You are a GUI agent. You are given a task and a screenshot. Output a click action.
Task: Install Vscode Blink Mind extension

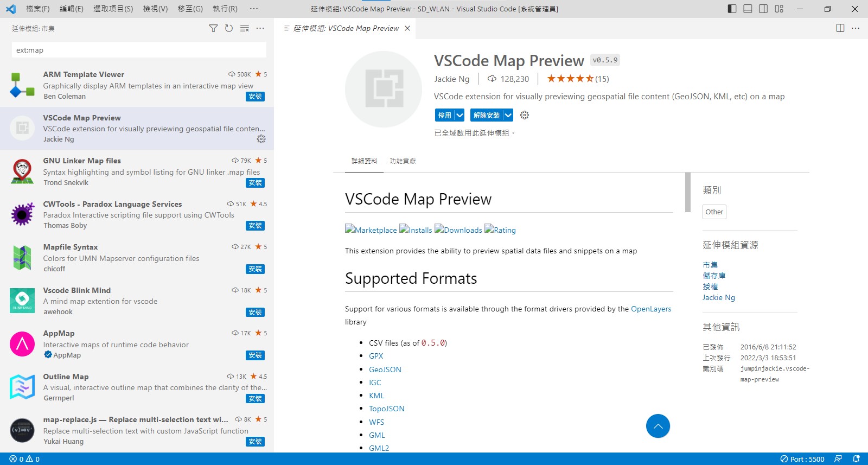(x=255, y=313)
